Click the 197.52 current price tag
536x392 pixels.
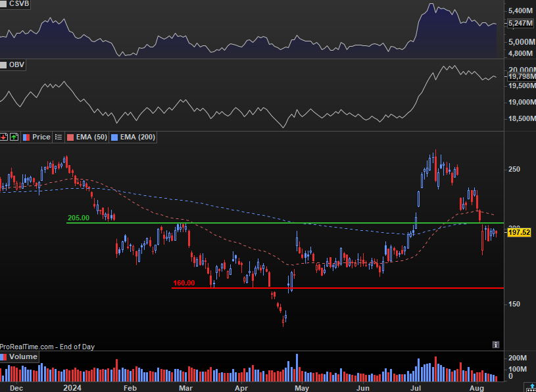[520, 233]
